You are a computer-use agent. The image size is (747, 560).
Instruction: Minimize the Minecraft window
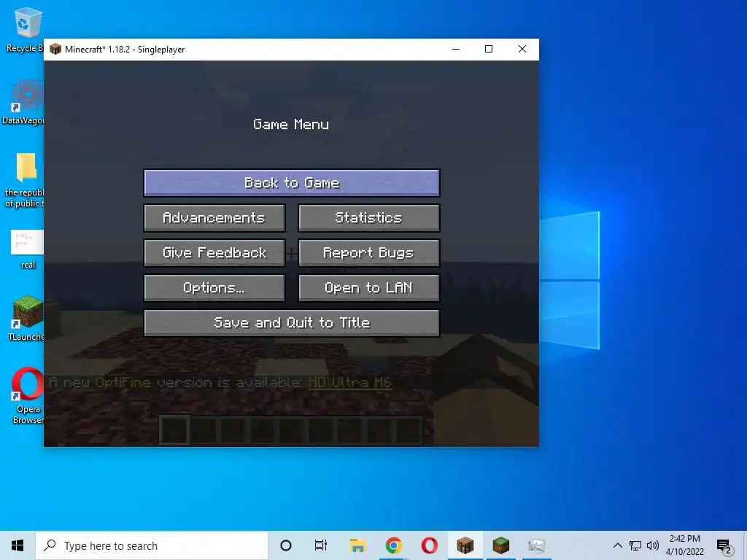coord(456,49)
